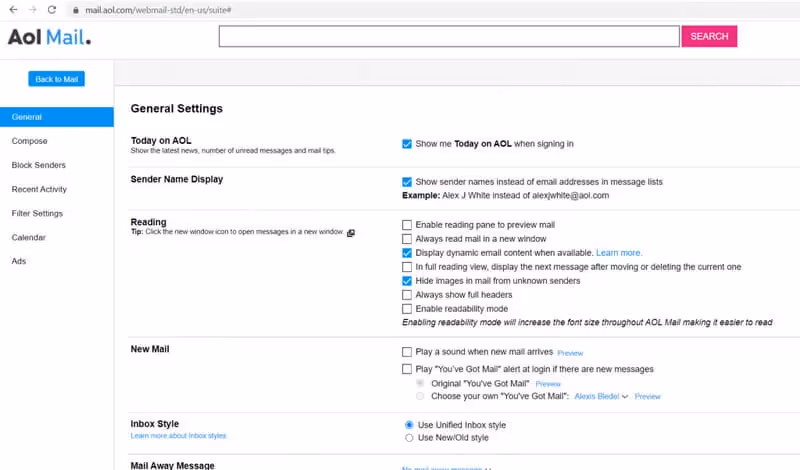800x470 pixels.
Task: Focus the mail search field
Action: click(x=449, y=36)
